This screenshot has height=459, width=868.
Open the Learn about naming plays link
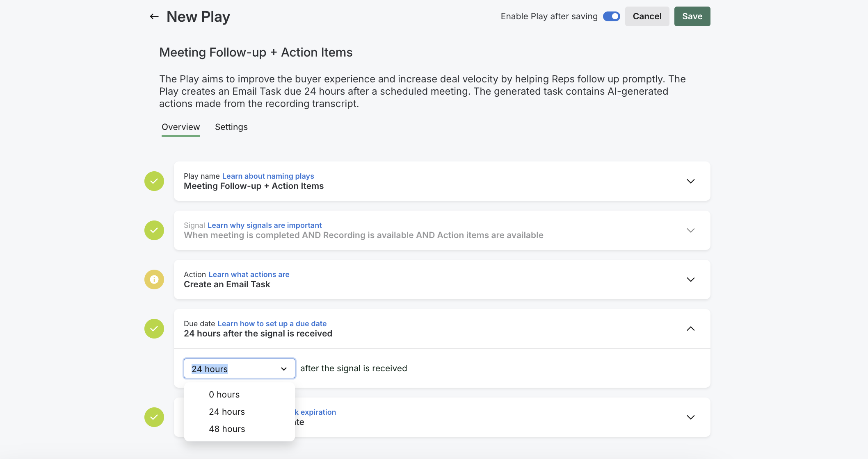tap(267, 176)
